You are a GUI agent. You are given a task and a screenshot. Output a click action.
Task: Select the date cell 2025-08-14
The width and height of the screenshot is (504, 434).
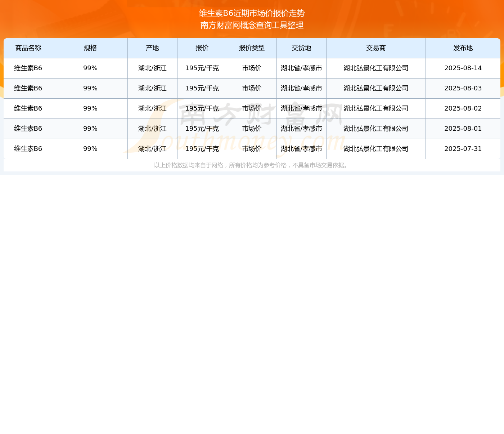tap(463, 68)
